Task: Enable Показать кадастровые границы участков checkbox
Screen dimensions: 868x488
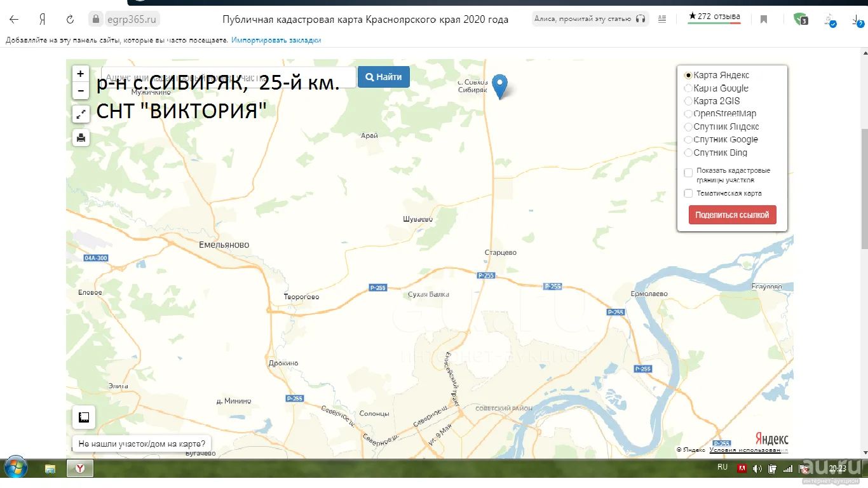Action: (688, 173)
